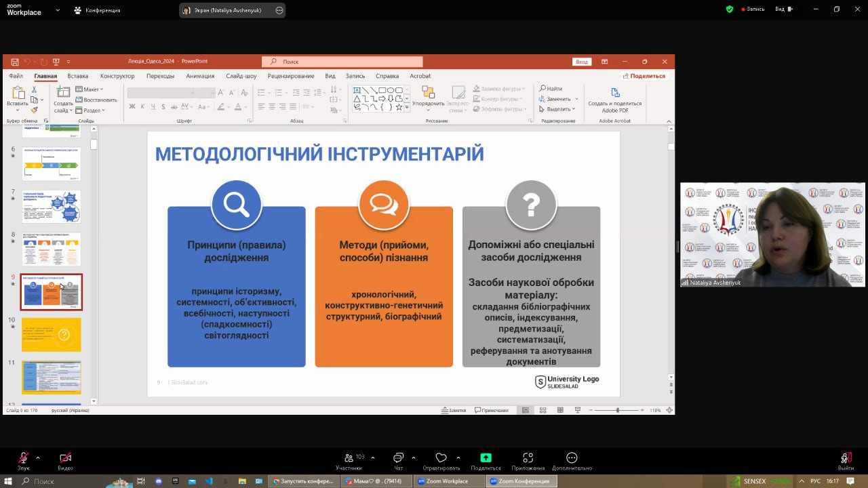Open the Участники participants panel

[x=349, y=458]
